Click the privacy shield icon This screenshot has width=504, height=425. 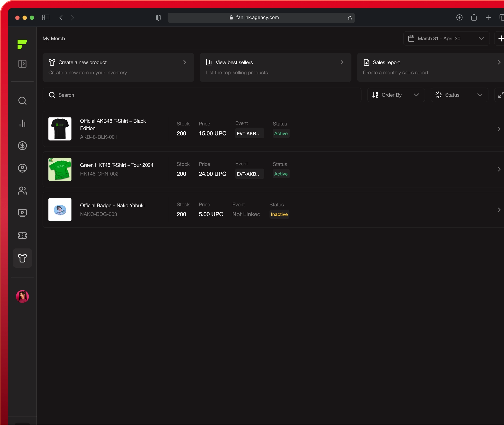tap(158, 18)
